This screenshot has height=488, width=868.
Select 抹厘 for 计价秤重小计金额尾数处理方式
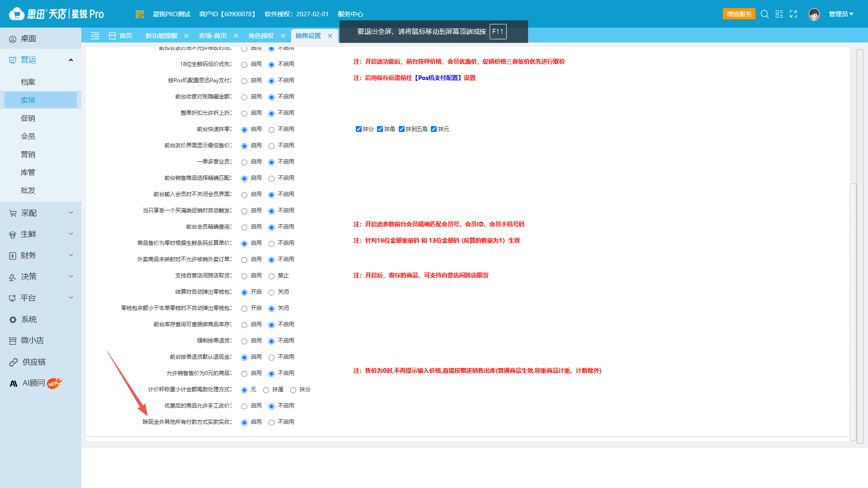(x=266, y=390)
